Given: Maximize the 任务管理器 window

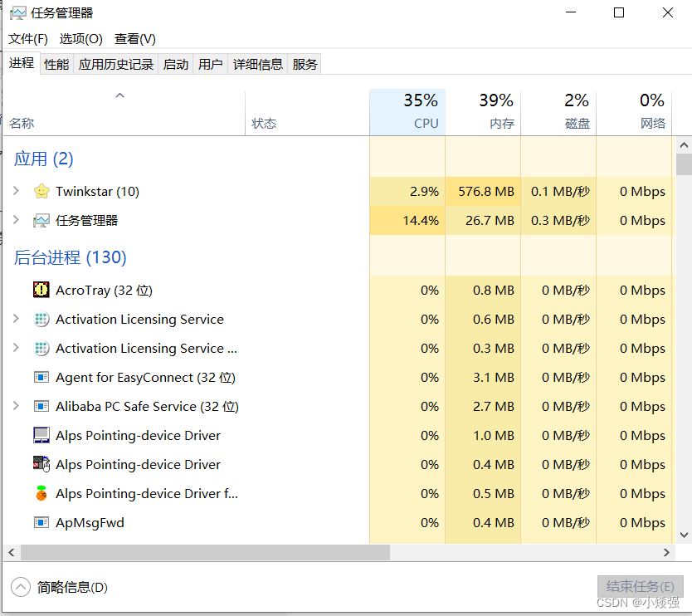Looking at the screenshot, I should tap(619, 12).
